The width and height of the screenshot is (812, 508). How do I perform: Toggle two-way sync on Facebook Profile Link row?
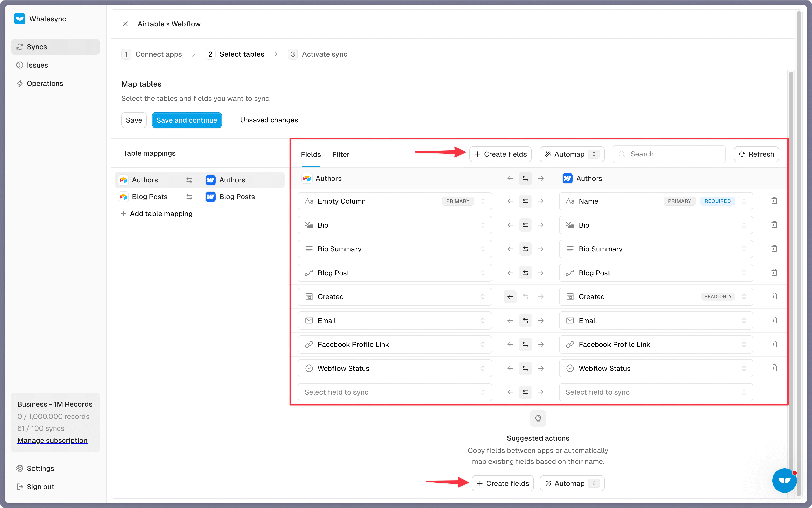point(526,344)
